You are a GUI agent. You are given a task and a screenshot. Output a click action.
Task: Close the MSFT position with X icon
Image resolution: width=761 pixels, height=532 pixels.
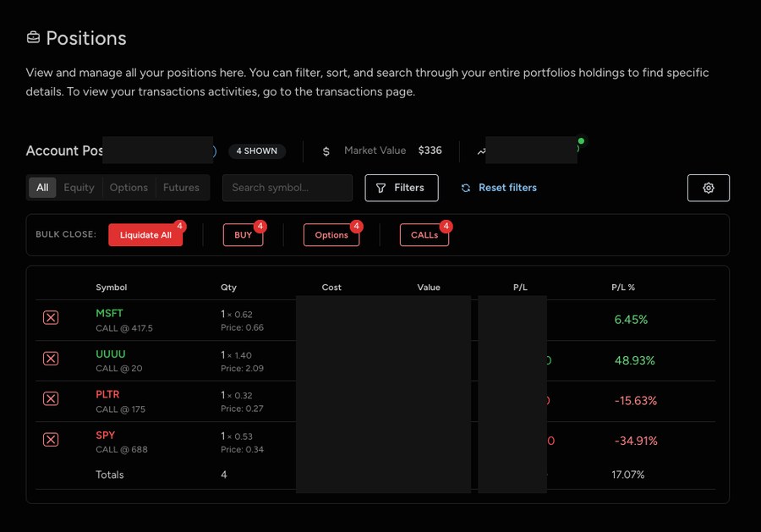pos(51,317)
